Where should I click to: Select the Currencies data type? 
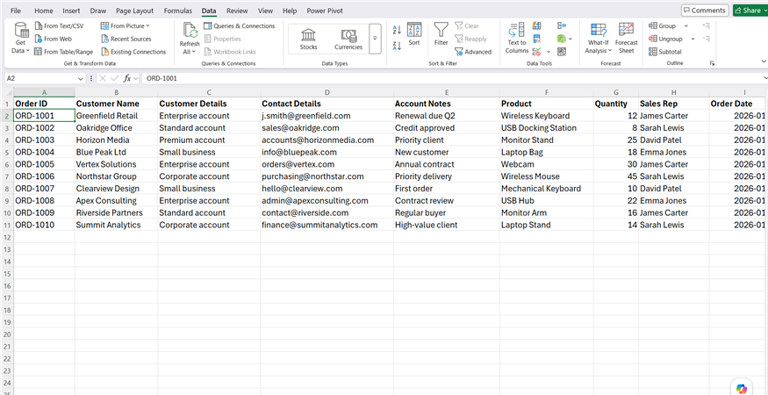(348, 39)
